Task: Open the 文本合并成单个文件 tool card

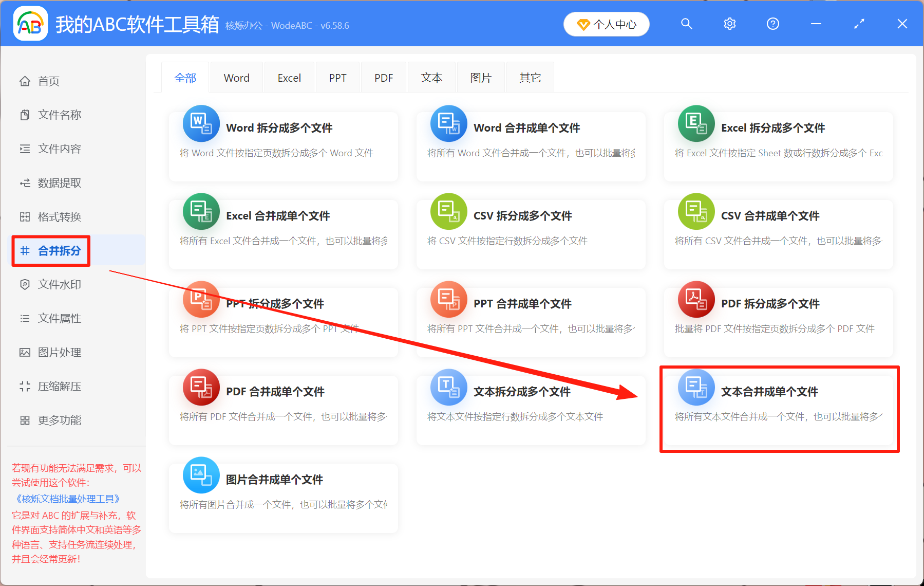Action: (x=779, y=409)
